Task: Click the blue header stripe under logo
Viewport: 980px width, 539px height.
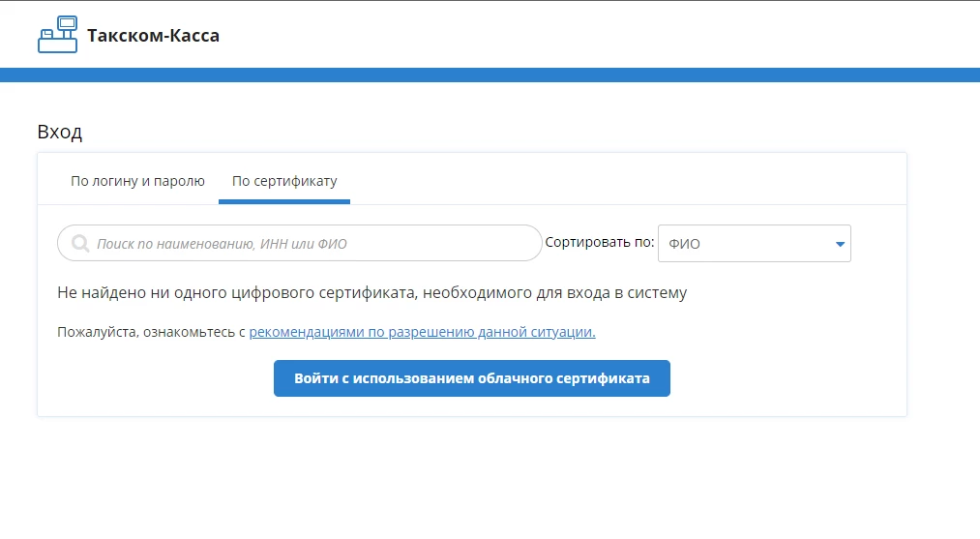Action: click(490, 75)
